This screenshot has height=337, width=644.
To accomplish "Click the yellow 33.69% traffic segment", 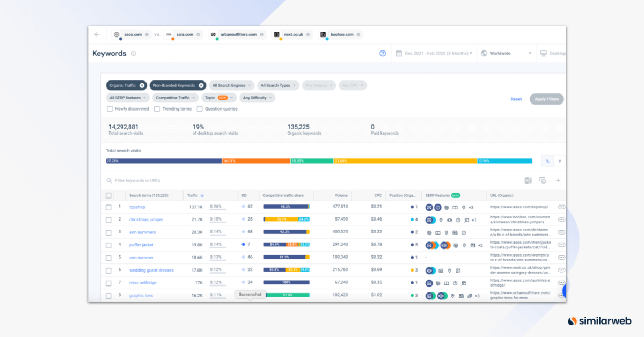I will [x=405, y=161].
